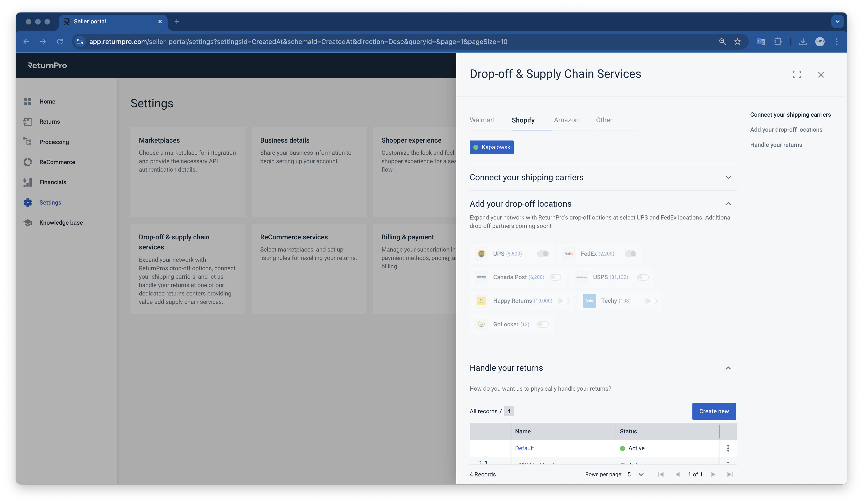Turn on the GoLocker toggle
This screenshot has height=504, width=863.
543,324
